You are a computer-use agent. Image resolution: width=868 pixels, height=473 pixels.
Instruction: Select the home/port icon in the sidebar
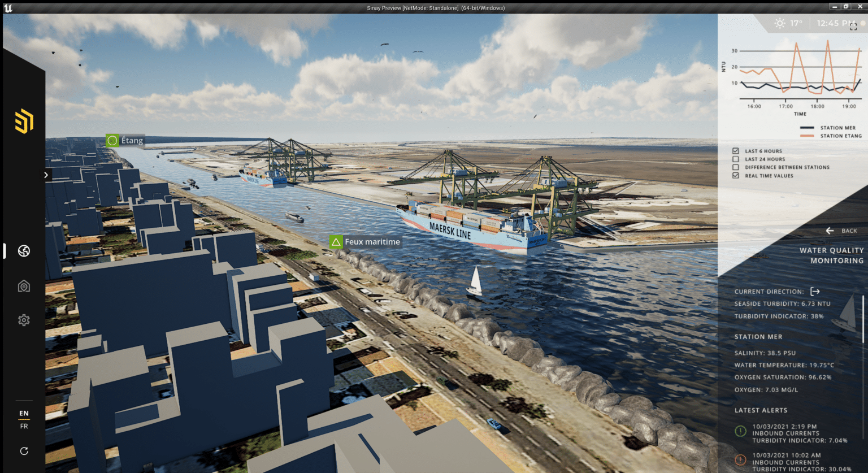23,286
